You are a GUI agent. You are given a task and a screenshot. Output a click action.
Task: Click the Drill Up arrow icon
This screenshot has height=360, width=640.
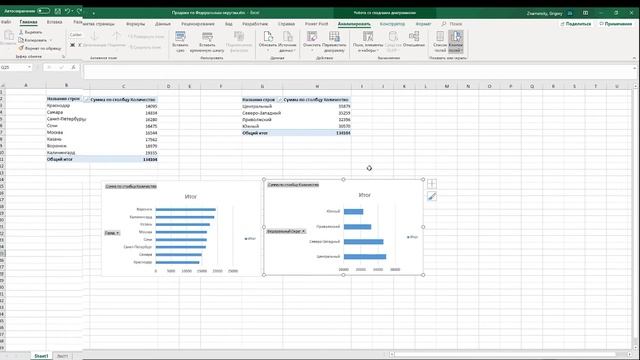point(116,36)
